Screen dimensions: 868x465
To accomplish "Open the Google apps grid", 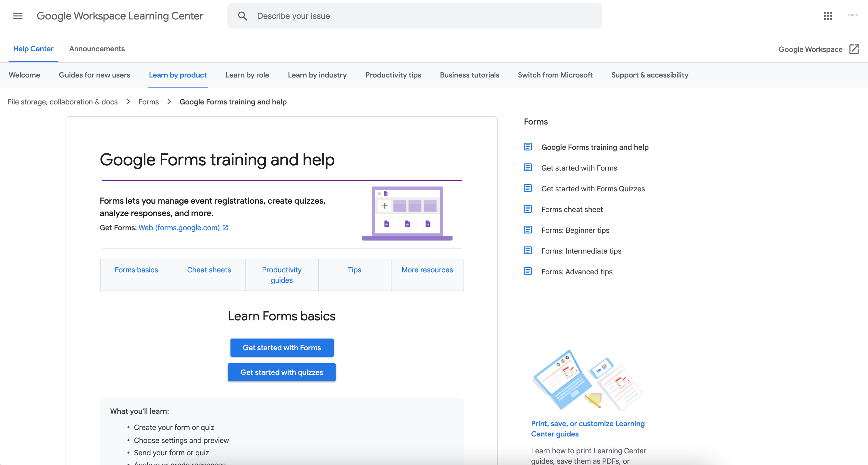I will pyautogui.click(x=828, y=16).
